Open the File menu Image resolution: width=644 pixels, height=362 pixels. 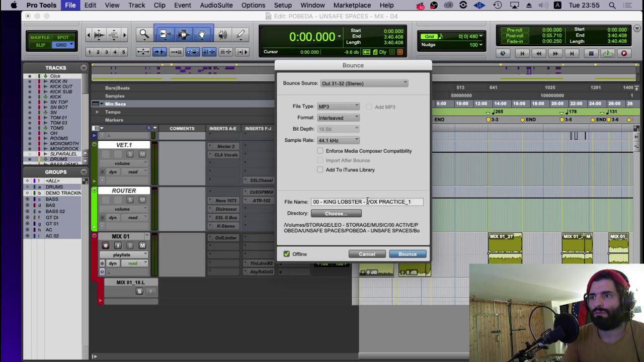pyautogui.click(x=70, y=5)
